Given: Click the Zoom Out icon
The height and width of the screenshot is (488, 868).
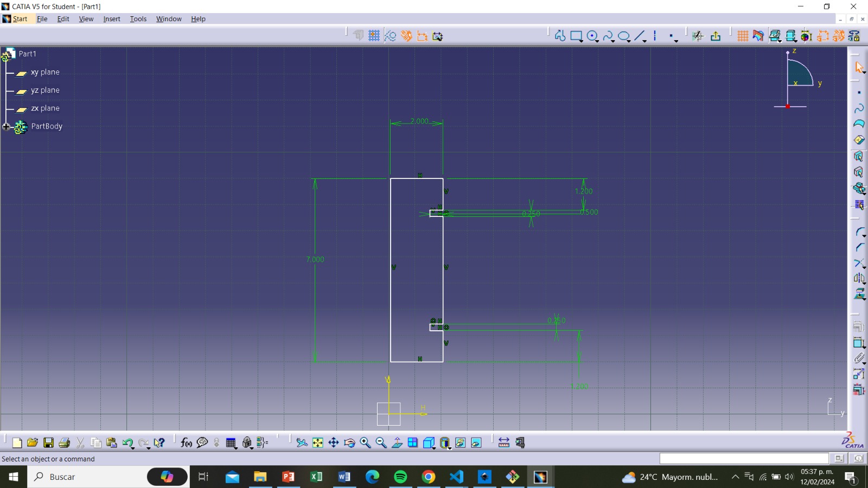Looking at the screenshot, I should click(x=381, y=443).
